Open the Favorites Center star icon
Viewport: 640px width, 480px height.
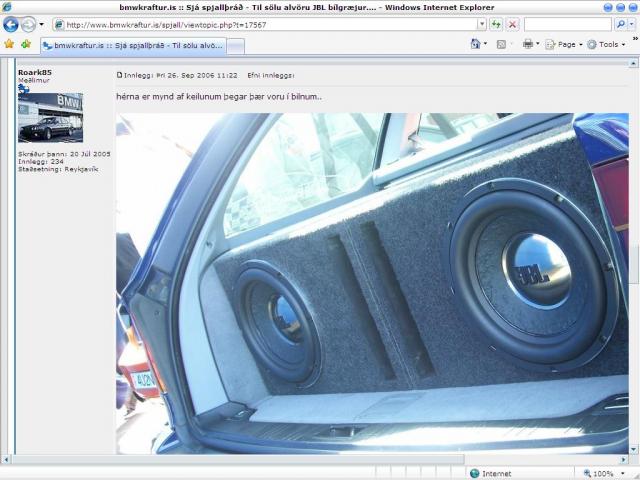9,45
